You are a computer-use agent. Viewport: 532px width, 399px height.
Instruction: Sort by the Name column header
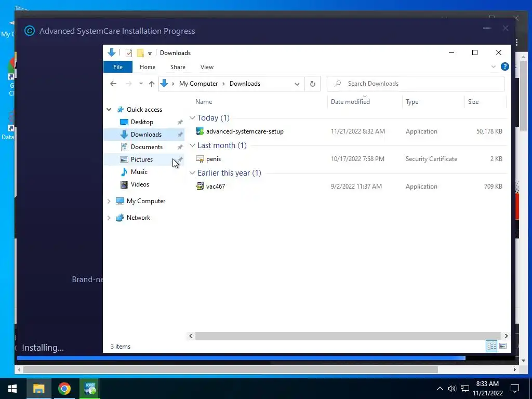point(204,101)
